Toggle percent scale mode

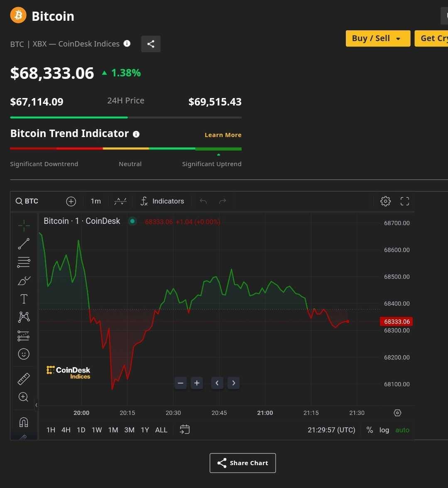coord(370,430)
